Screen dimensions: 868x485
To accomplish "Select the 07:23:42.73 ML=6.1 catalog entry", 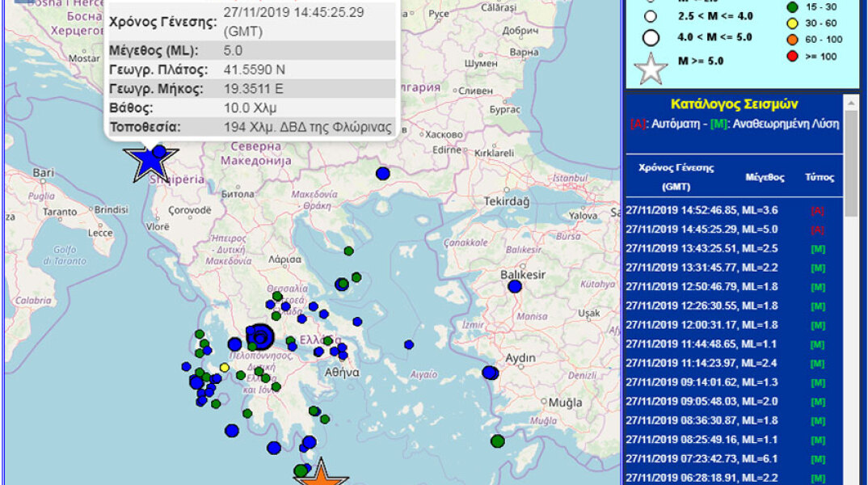I will click(702, 458).
